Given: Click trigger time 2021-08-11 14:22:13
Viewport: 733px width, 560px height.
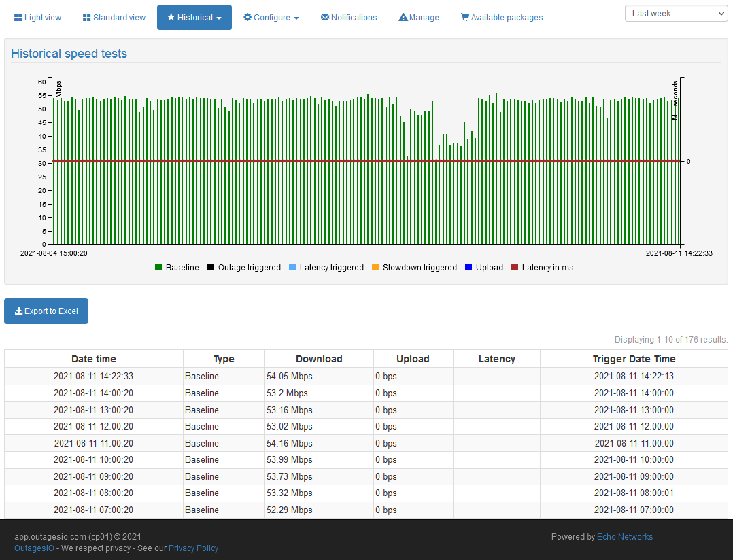Looking at the screenshot, I should [x=634, y=376].
